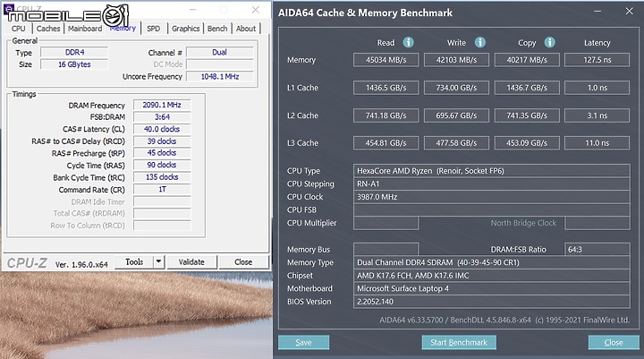Click the Tools button in CPU-Z
This screenshot has height=359, width=644.
click(134, 262)
